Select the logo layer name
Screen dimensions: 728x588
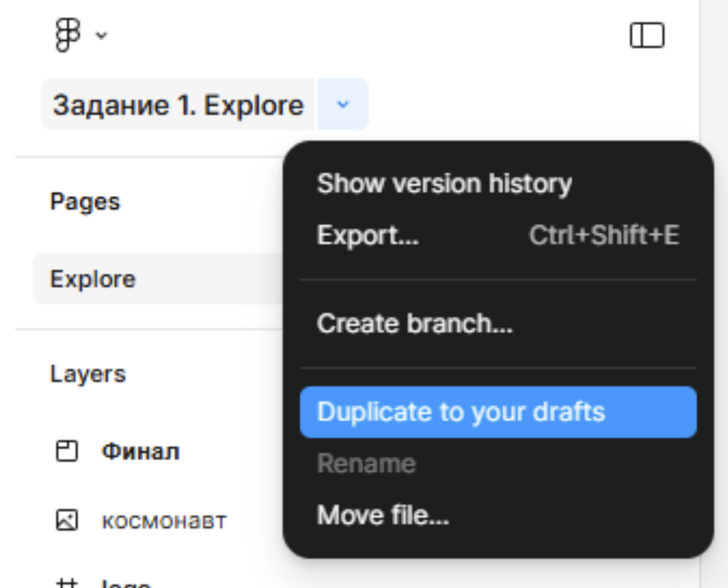coord(126,584)
